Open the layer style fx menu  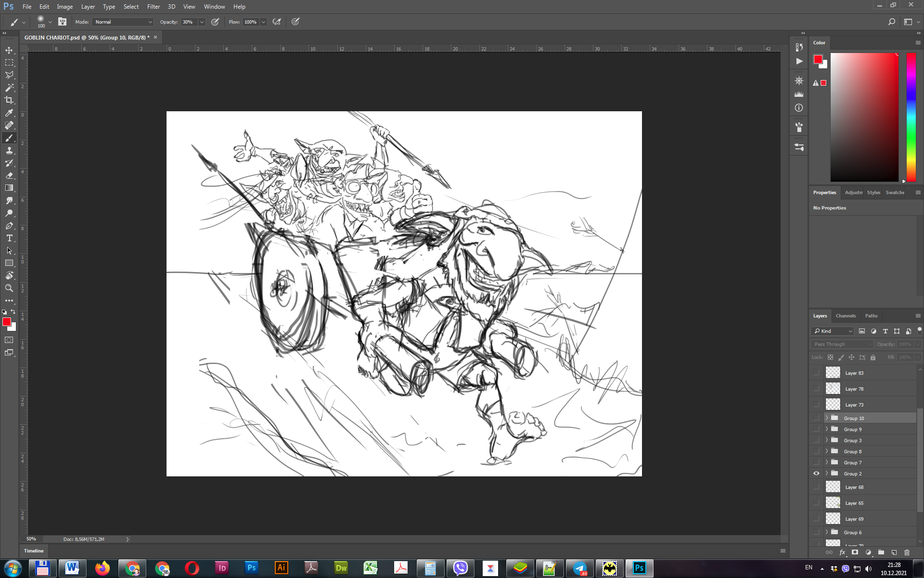(842, 552)
